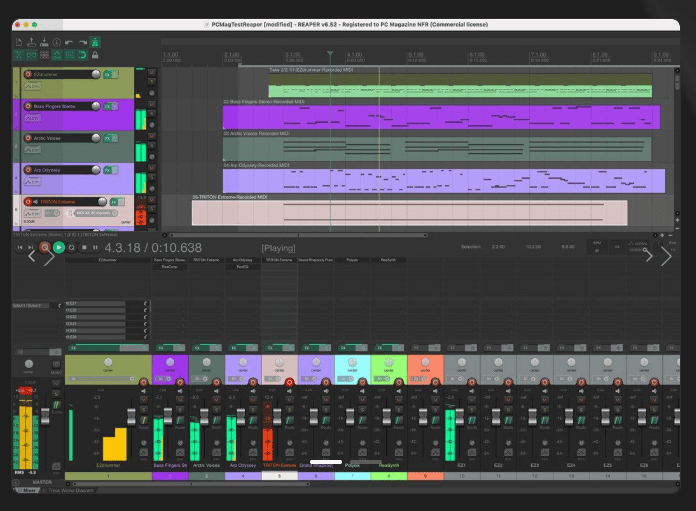Open Project Settings from the toolbar
696x511 pixels.
point(57,42)
